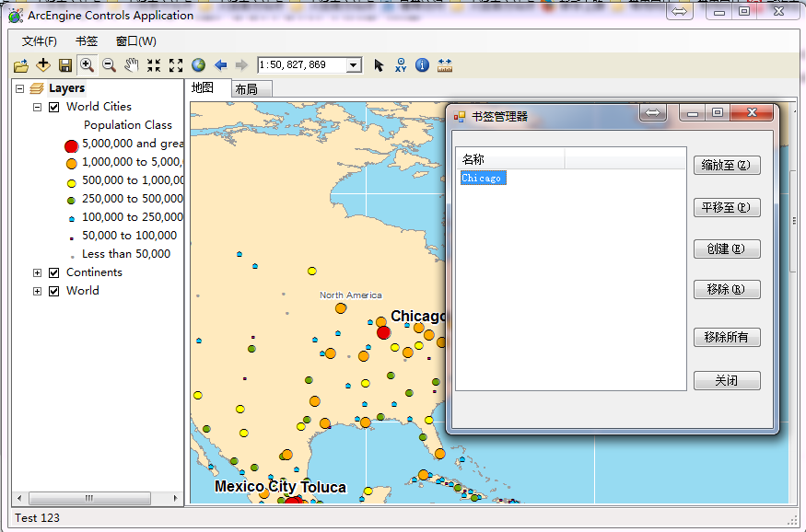
Task: Open the 窗口(W) menu
Action: click(136, 41)
